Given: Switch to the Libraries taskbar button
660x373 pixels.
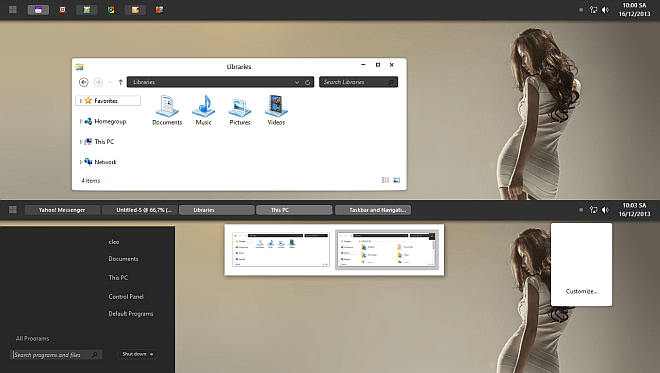Looking at the screenshot, I should 217,210.
